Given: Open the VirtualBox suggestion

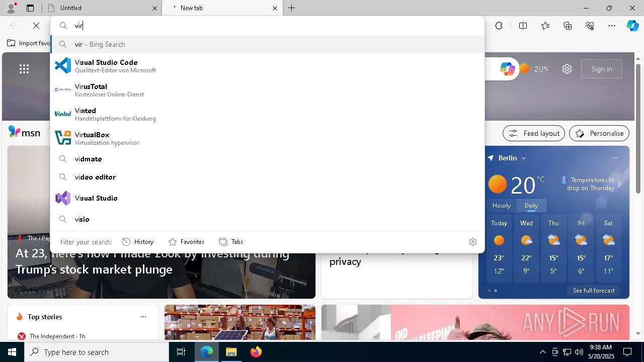Looking at the screenshot, I should (x=267, y=138).
